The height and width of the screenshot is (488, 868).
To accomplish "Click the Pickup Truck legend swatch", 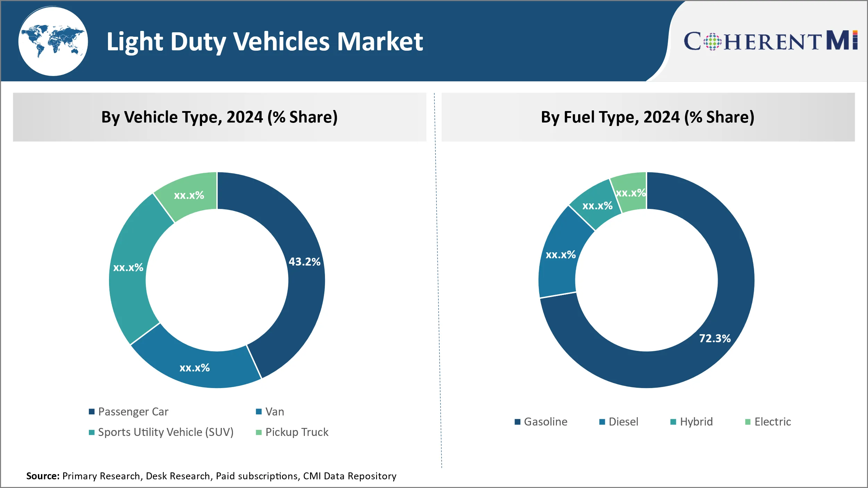I will tap(259, 432).
